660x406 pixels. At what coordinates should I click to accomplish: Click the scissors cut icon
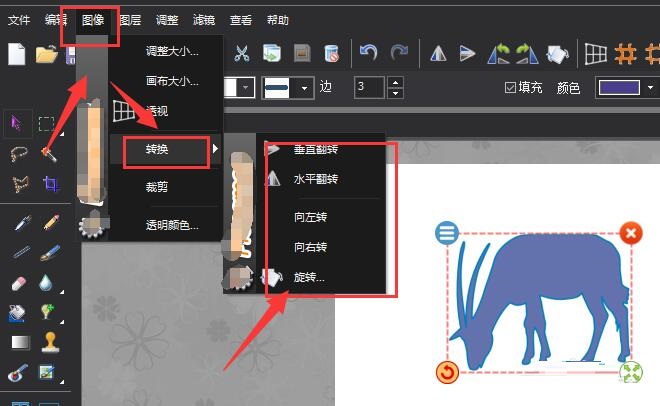coord(242,52)
